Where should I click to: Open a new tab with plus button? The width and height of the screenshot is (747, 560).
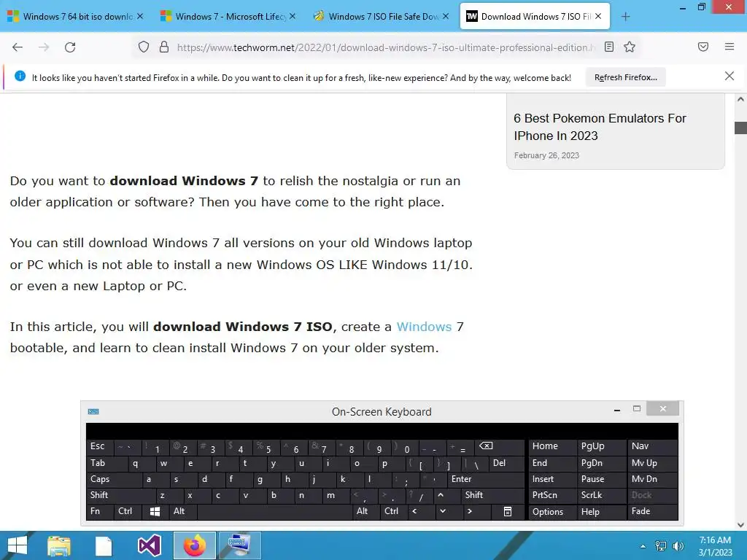tap(625, 17)
